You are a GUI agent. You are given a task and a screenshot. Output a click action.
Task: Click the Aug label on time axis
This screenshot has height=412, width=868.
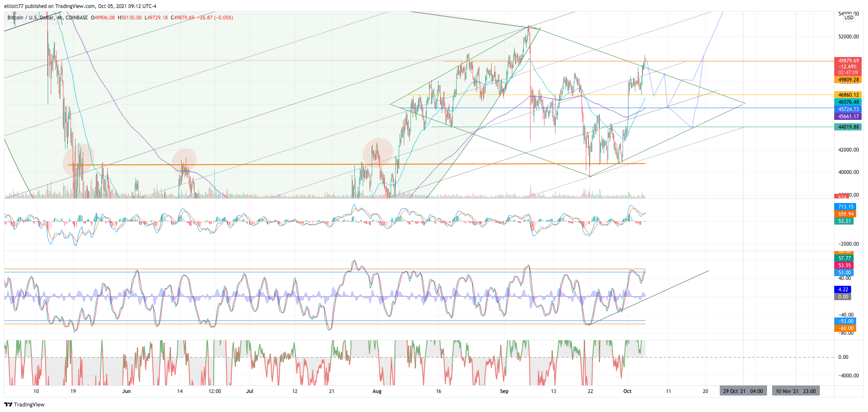(377, 391)
